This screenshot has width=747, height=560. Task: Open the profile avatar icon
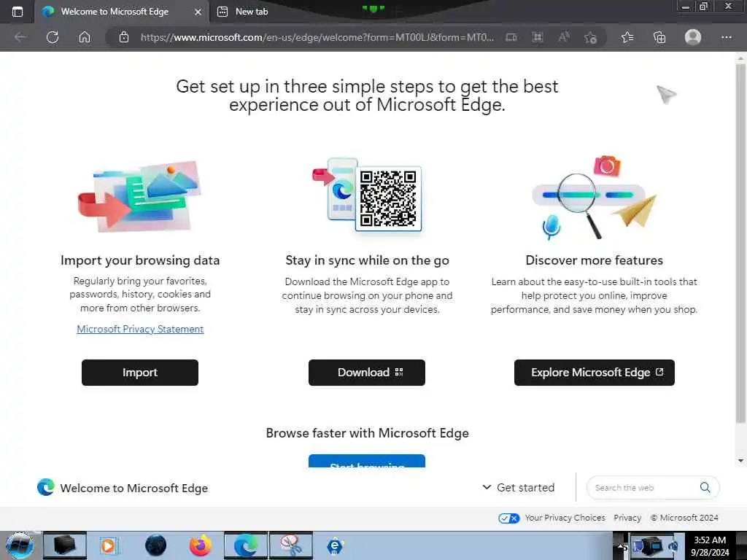[x=693, y=36]
